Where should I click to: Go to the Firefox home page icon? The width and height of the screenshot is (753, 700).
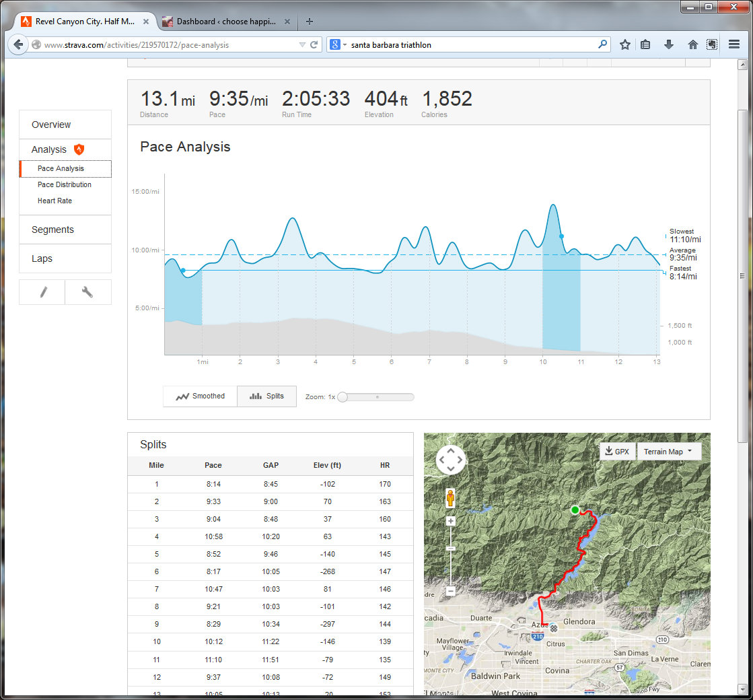pos(692,45)
